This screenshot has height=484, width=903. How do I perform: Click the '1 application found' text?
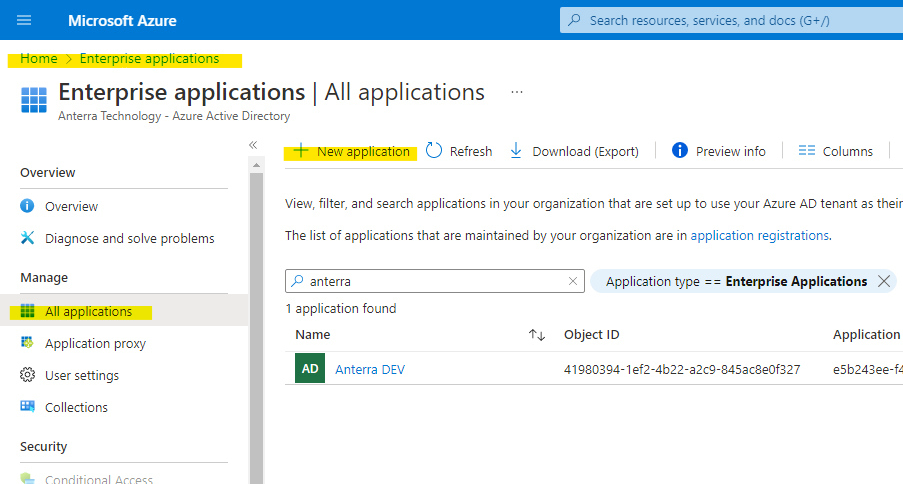(x=341, y=309)
